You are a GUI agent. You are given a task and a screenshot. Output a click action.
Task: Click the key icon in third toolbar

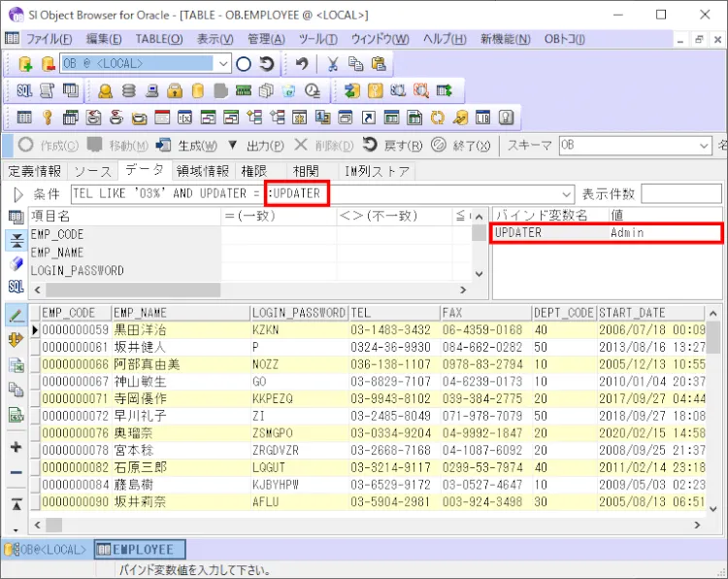pyautogui.click(x=47, y=118)
